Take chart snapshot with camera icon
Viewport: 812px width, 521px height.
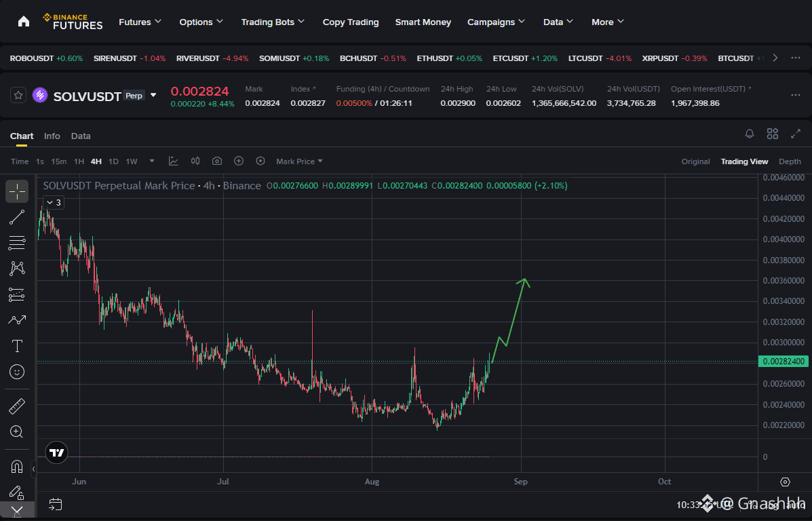point(217,161)
